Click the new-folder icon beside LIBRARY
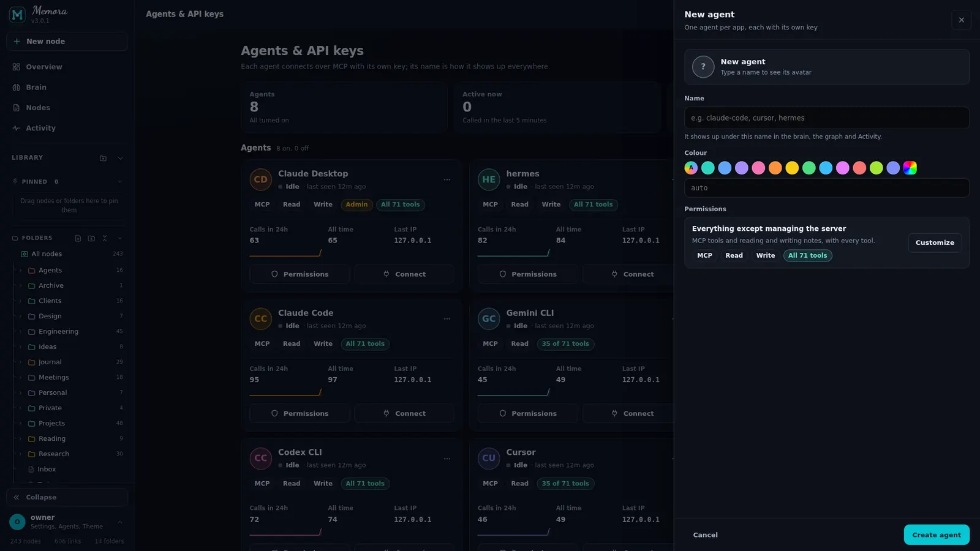The image size is (980, 551). coord(103,158)
